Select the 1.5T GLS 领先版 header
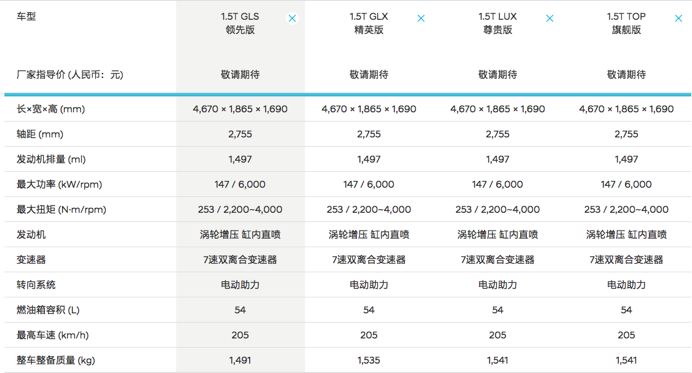692x373 pixels. (240, 23)
